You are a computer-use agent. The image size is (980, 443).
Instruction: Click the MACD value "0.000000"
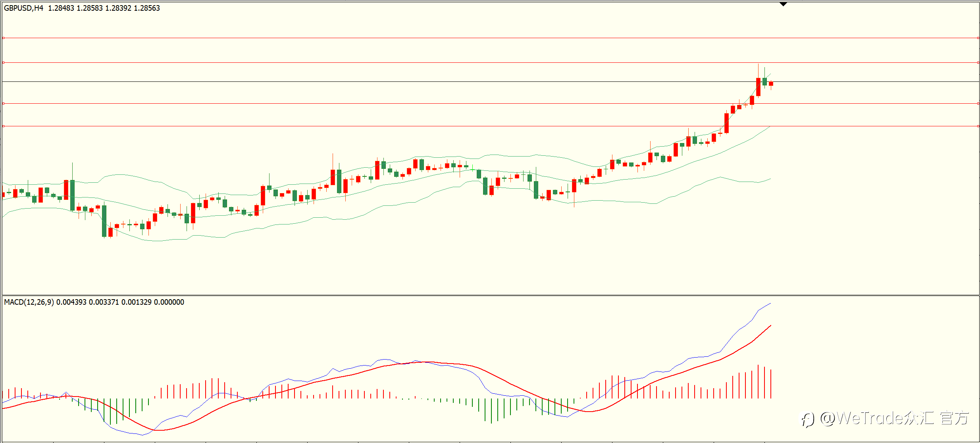click(x=169, y=302)
